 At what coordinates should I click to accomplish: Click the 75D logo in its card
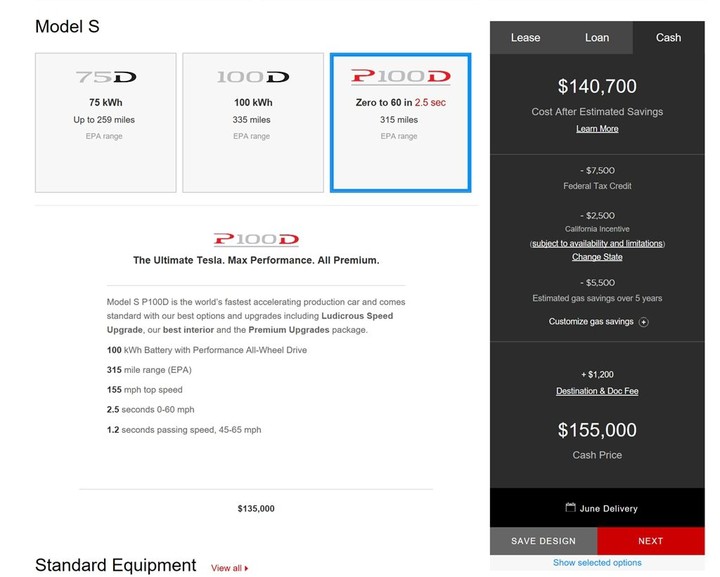[x=106, y=77]
